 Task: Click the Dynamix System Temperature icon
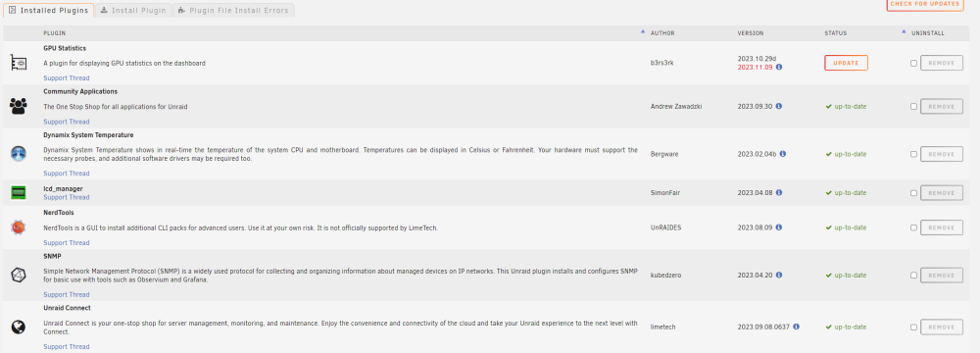point(19,153)
